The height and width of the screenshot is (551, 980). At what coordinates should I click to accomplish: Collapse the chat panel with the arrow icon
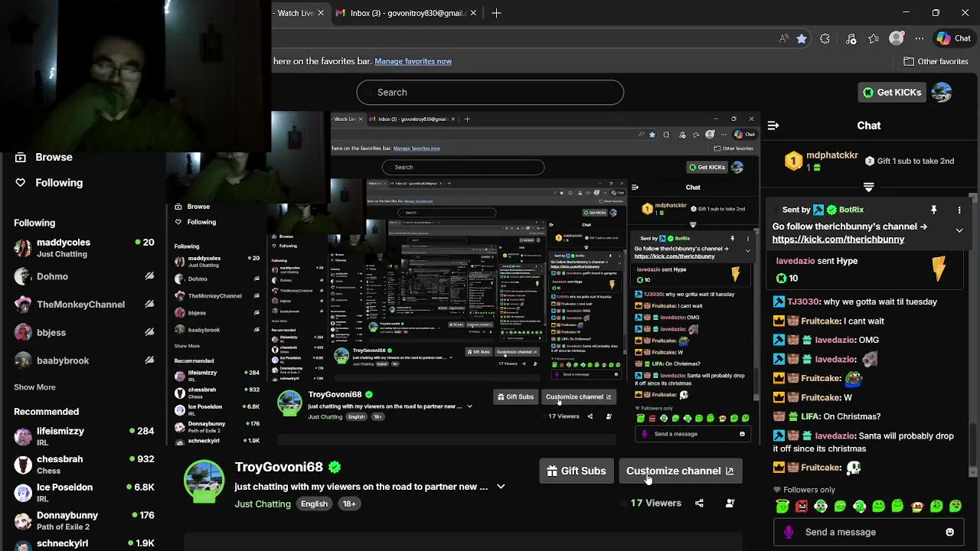tap(773, 126)
